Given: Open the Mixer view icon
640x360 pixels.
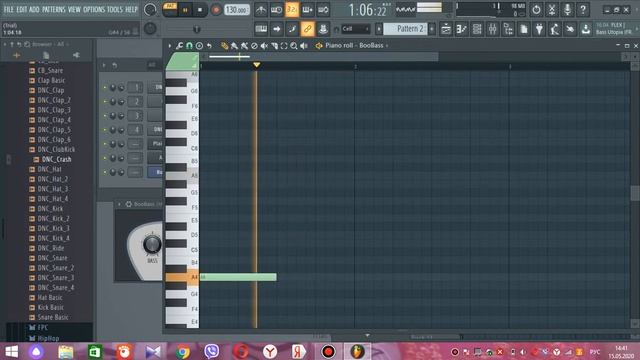Looking at the screenshot, I should [493, 29].
